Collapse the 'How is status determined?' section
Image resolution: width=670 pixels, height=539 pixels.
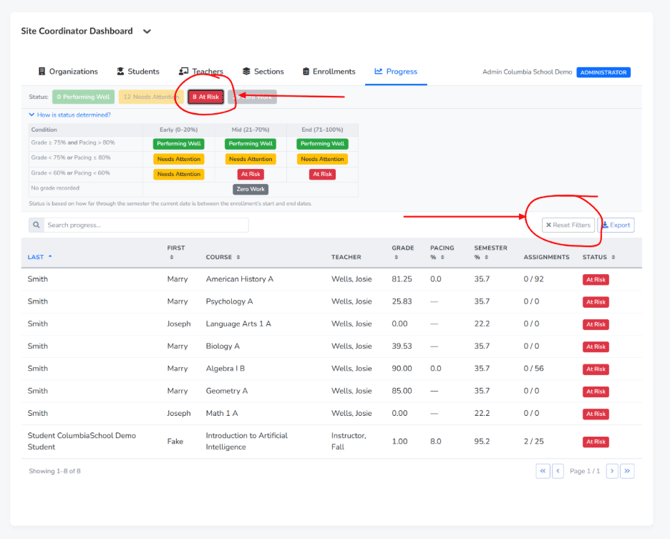tap(70, 115)
